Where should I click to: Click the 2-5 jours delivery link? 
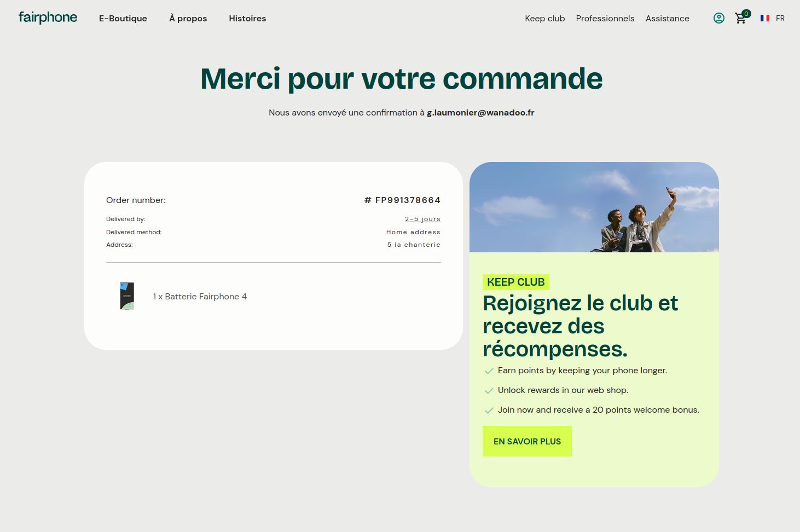click(422, 219)
